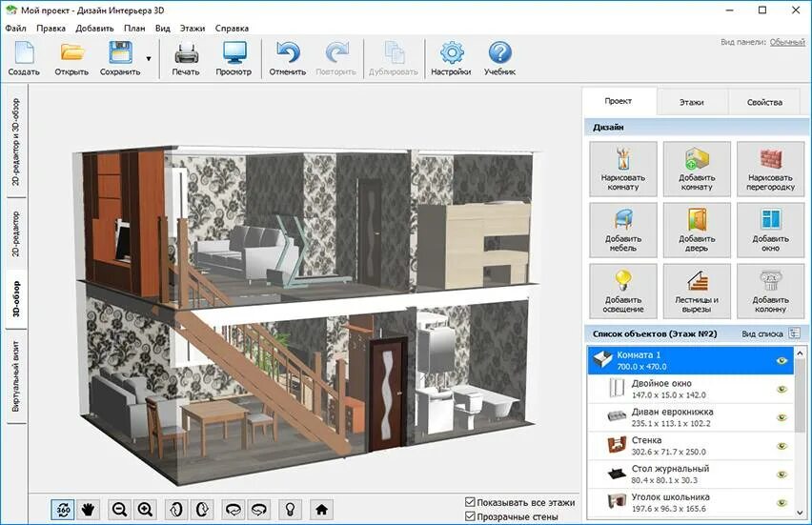Image resolution: width=812 pixels, height=525 pixels.
Task: Select Стол журнальный list item
Action: (691, 475)
